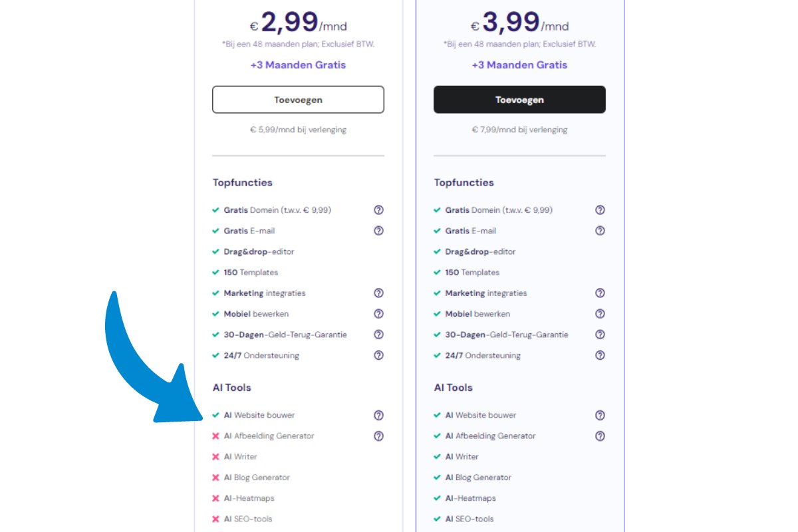Click green check beside AI Blog Generator in right plan
This screenshot has width=798, height=532.
pyautogui.click(x=438, y=477)
